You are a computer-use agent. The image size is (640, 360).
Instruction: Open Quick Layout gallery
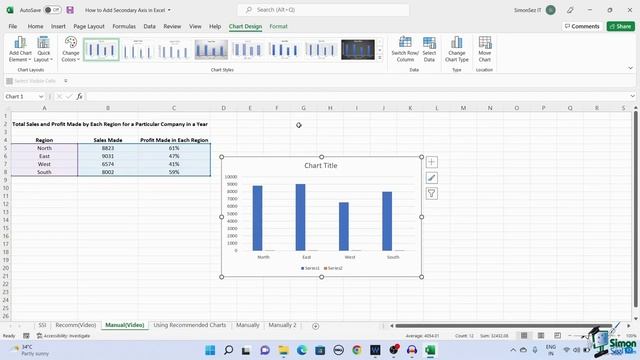pos(43,49)
